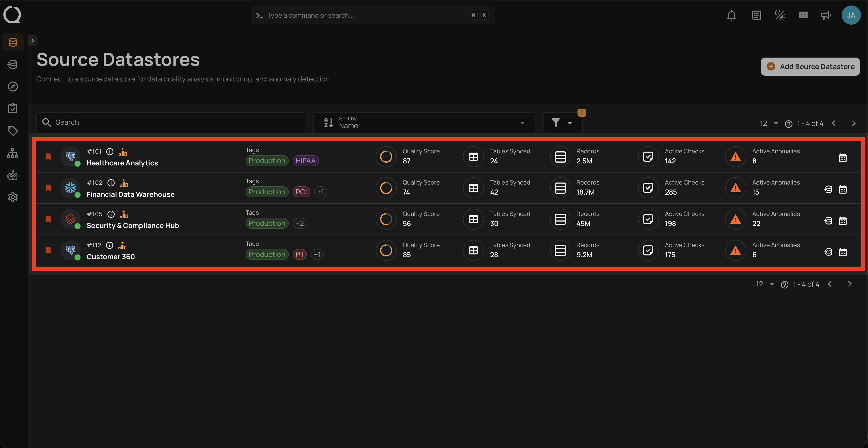This screenshot has height=448, width=868.
Task: Toggle bookmark on Security & Compliance Hub
Action: pyautogui.click(x=48, y=219)
